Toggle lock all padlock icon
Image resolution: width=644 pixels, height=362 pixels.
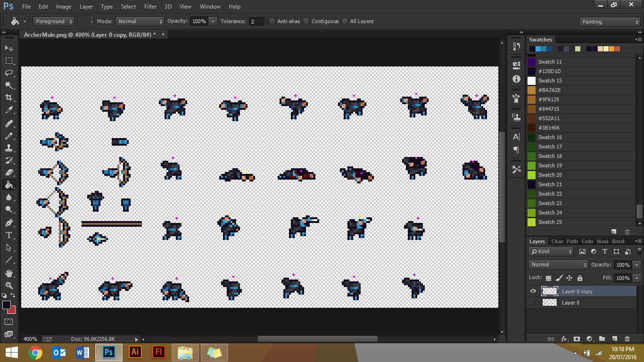coord(579,278)
